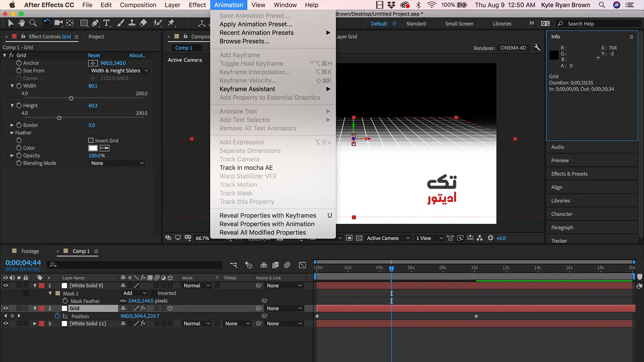Click the timeline layer search field
This screenshot has width=644, height=362.
135,265
